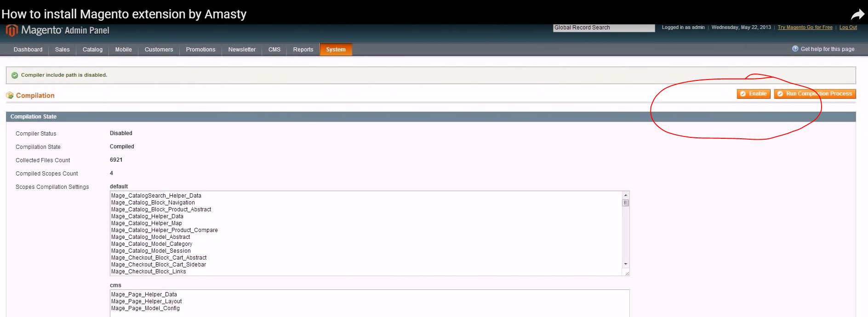
Task: Open the Customers menu
Action: pyautogui.click(x=159, y=50)
